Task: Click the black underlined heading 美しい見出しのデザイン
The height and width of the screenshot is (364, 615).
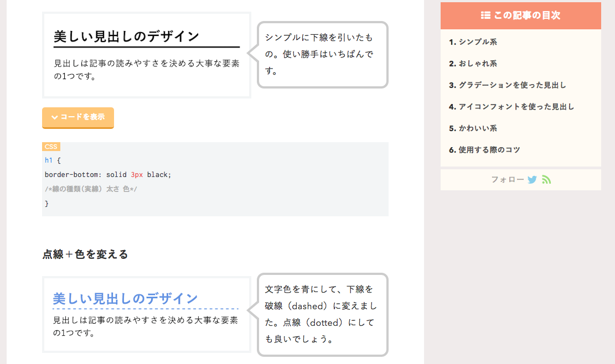Action: coord(126,37)
